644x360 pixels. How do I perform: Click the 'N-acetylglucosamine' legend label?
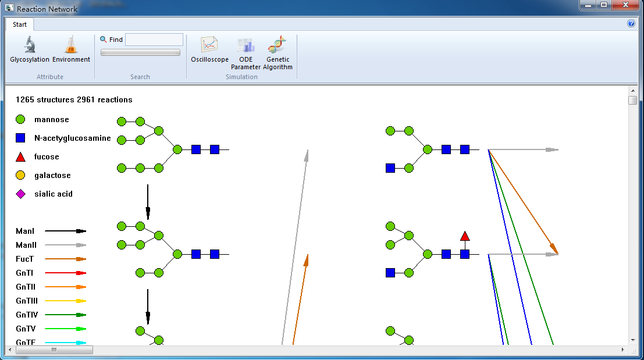click(73, 138)
